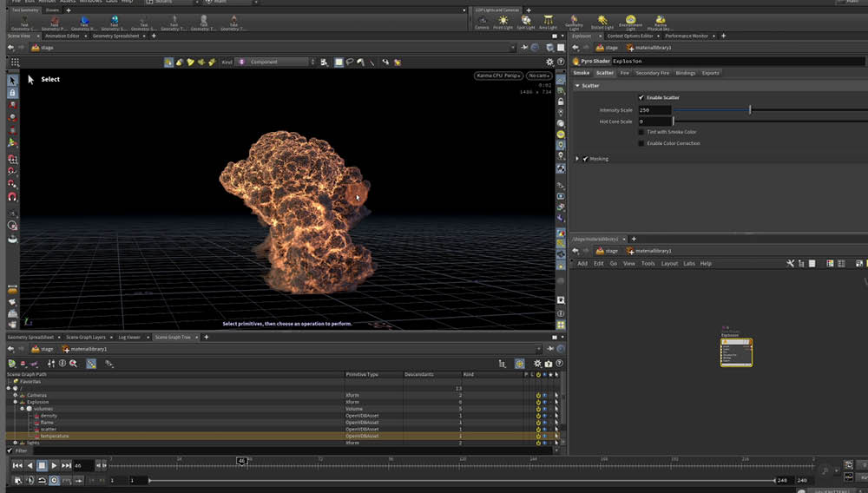Activate the Select arrow tool in left toolbar
This screenshot has height=493, width=868.
(13, 80)
